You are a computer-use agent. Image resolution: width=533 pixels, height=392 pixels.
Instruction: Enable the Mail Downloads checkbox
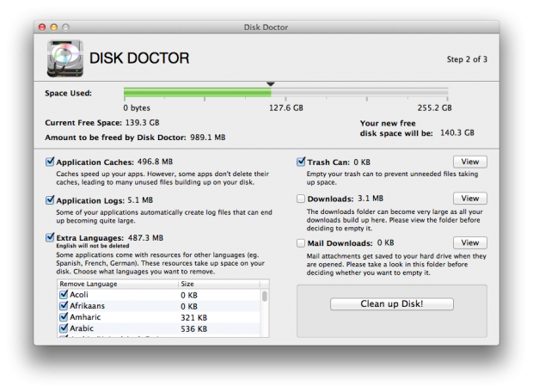point(302,243)
